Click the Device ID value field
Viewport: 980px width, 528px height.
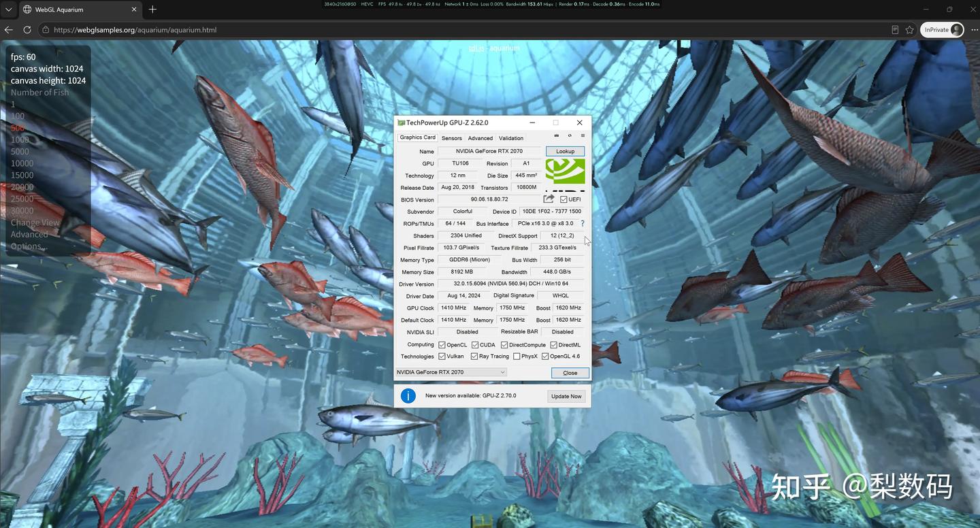click(x=551, y=212)
